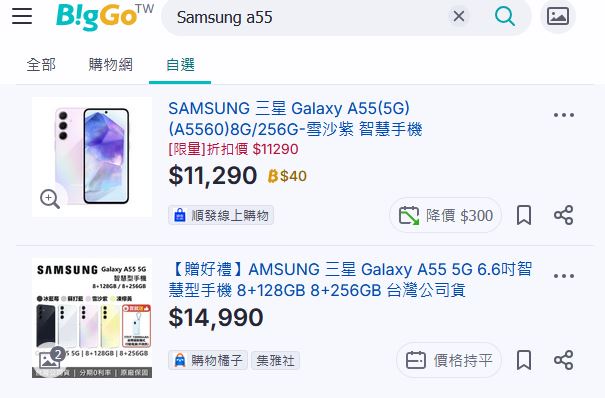Open the 價格持平 price history button
605x398 pixels.
tap(449, 360)
